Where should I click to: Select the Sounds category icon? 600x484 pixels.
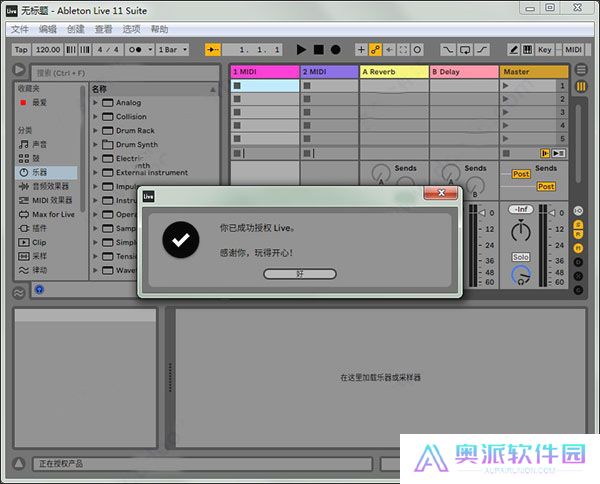[x=24, y=144]
